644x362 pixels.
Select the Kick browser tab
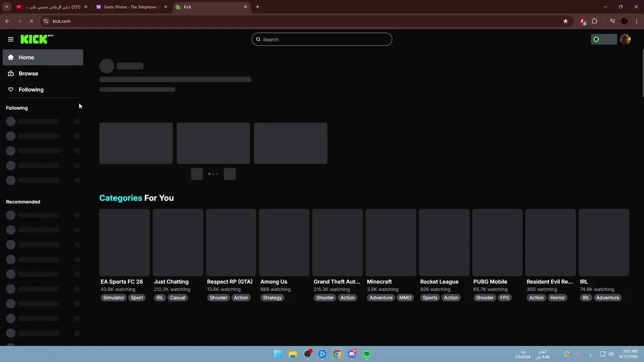(x=211, y=7)
